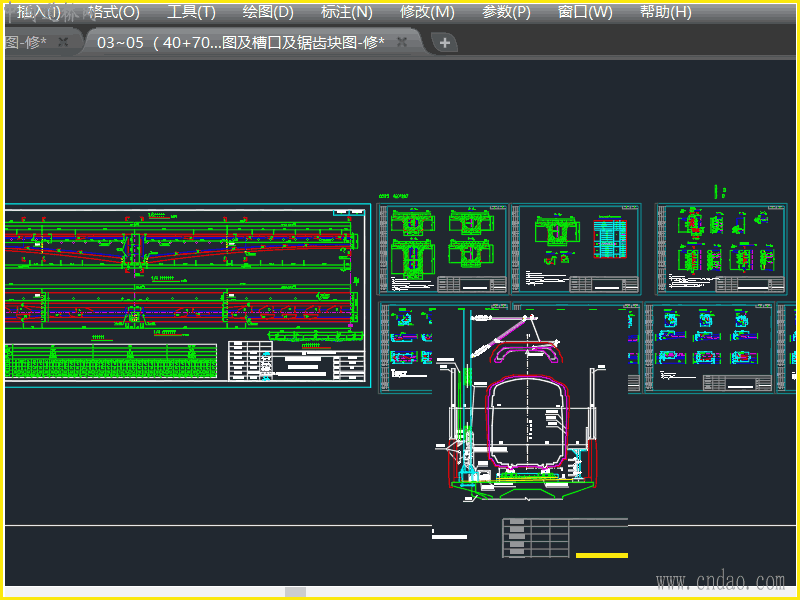Open the 插入(I) menu
Viewport: 800px width, 600px height.
(38, 12)
